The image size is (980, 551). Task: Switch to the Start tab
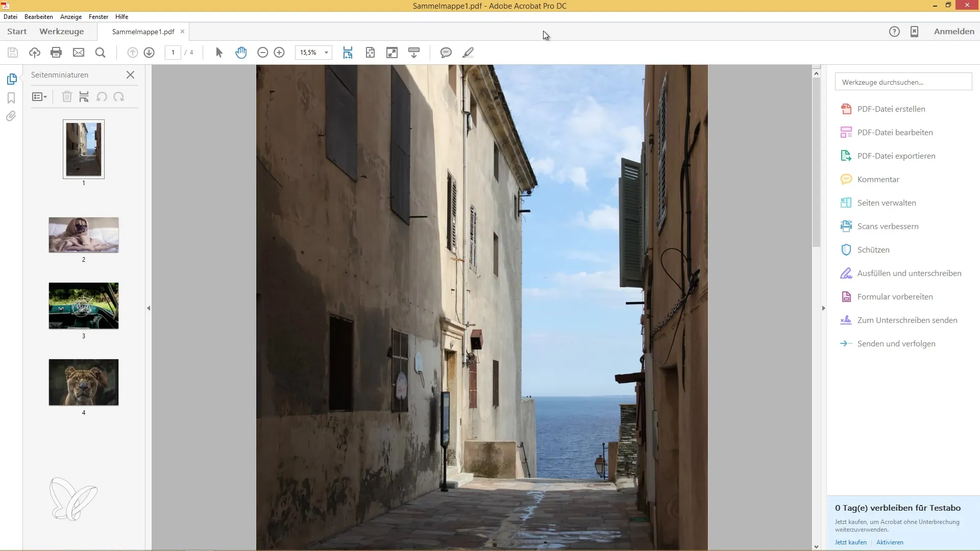pos(17,32)
